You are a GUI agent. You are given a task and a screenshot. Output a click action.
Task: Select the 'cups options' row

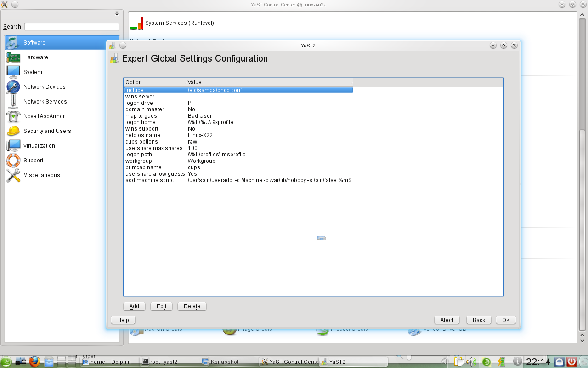pos(238,142)
